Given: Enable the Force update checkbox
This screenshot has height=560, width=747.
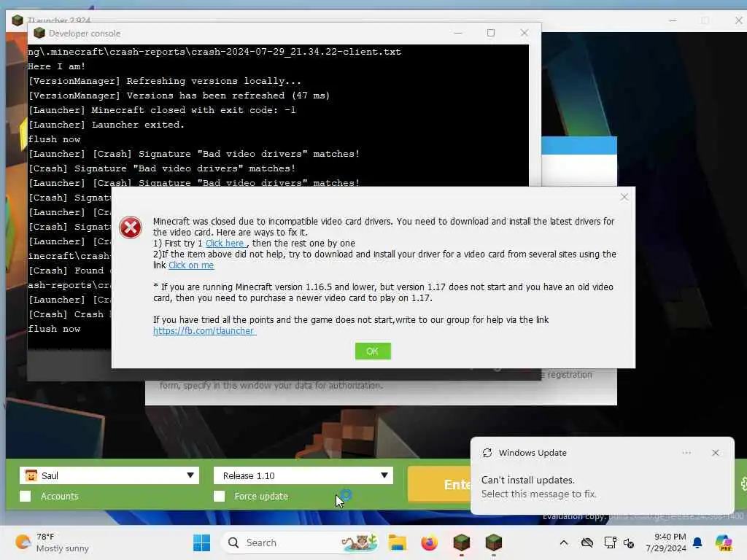Looking at the screenshot, I should (x=219, y=496).
